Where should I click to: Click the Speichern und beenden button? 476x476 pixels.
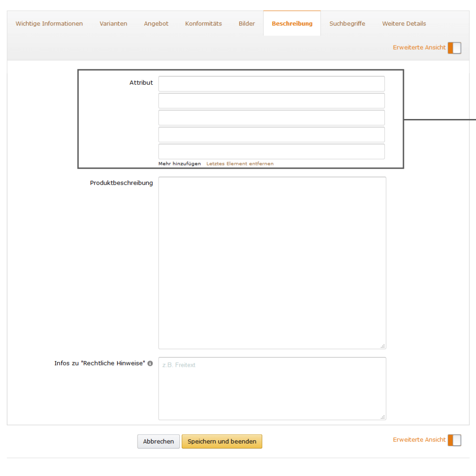pos(222,442)
